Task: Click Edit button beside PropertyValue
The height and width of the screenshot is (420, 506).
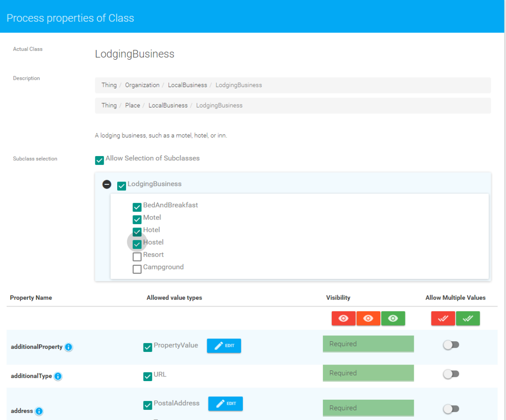Action: pos(224,346)
